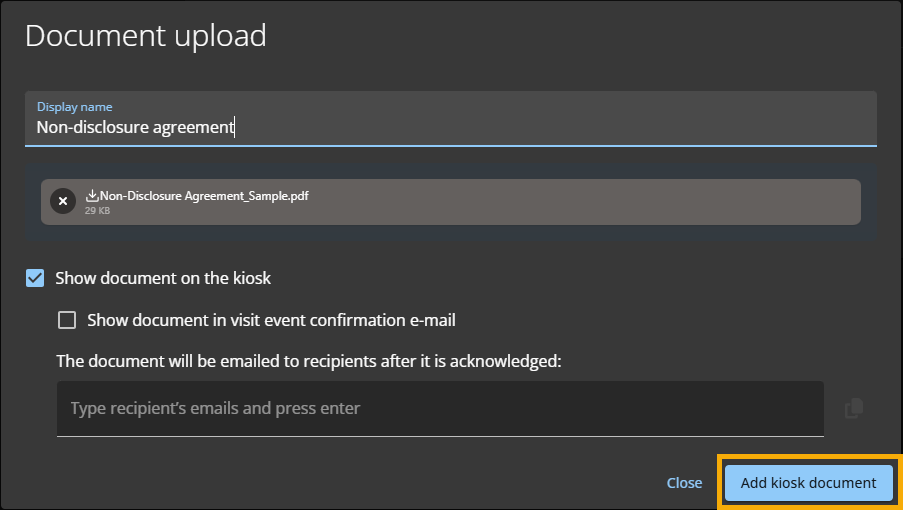
Task: Open the Non-Disclosure Agreement_Sample.pdf file name
Action: pos(204,196)
